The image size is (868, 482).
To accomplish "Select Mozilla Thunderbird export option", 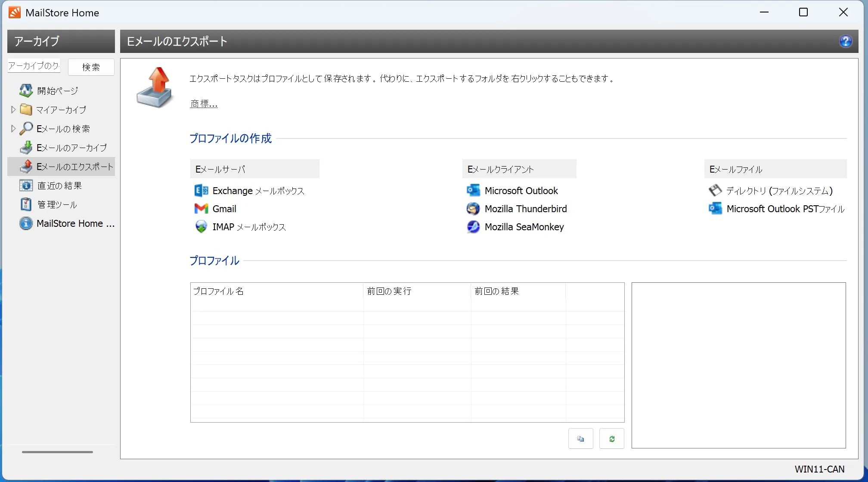I will 525,209.
